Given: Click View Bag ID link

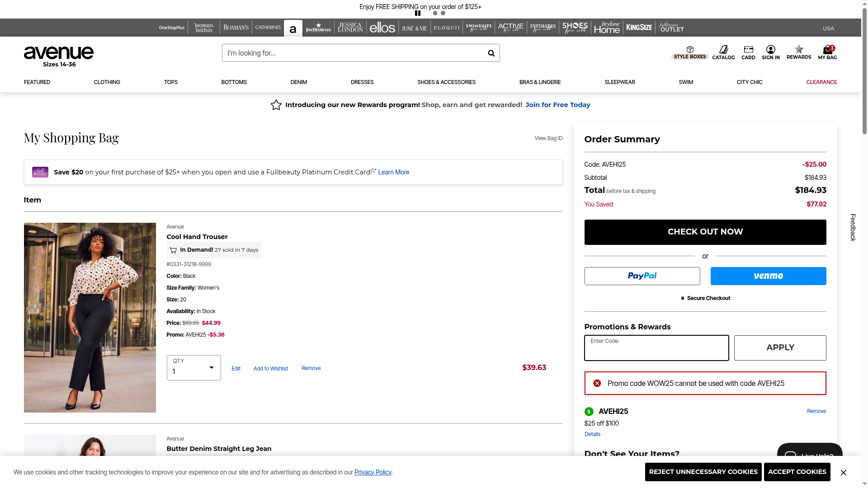Looking at the screenshot, I should pos(548,138).
